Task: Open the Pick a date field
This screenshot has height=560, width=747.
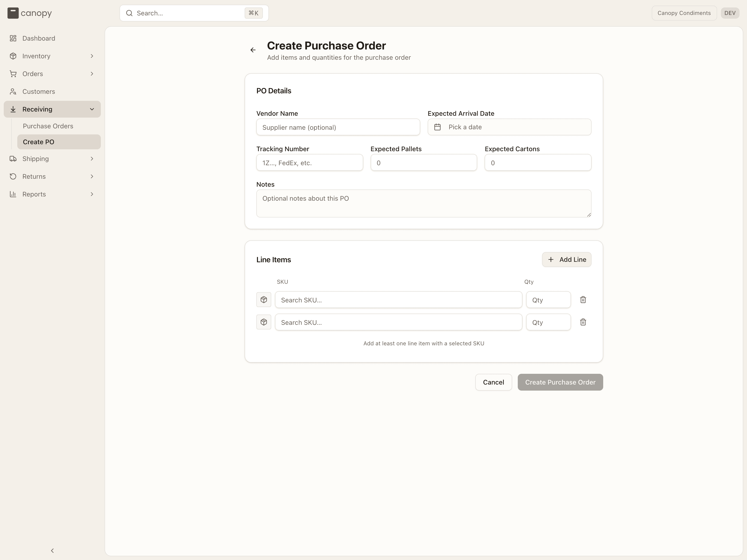Action: point(509,127)
